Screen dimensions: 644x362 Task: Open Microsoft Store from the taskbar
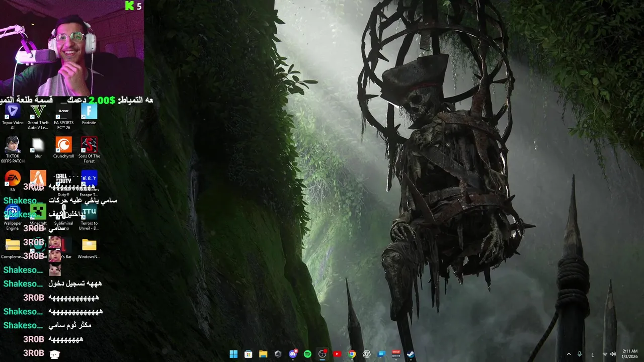coord(248,354)
